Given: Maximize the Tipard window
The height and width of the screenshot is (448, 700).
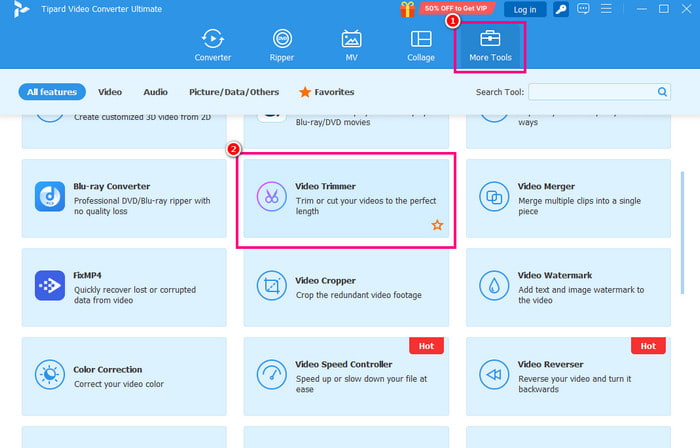Looking at the screenshot, I should click(664, 9).
